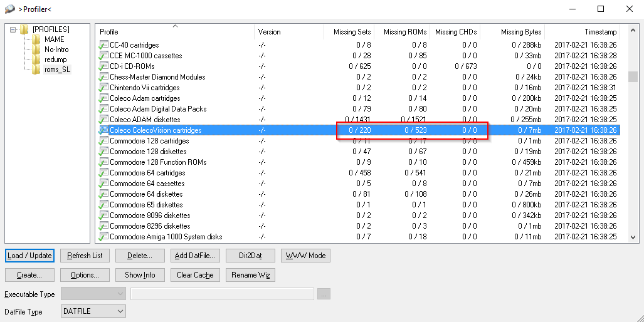The height and width of the screenshot is (322, 644).
Task: Click the Commodore Amiga 1000 System disks icon
Action: pos(103,237)
